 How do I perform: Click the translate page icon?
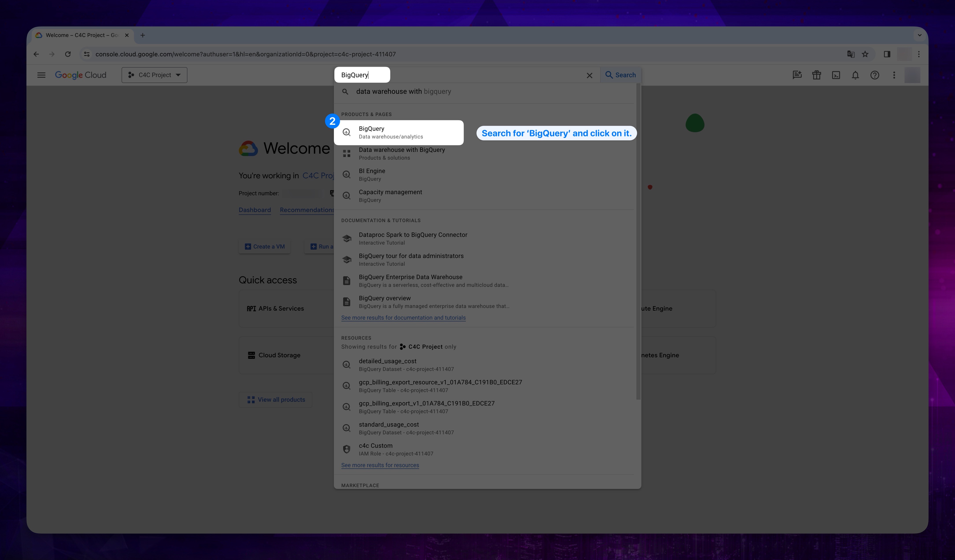tap(851, 54)
